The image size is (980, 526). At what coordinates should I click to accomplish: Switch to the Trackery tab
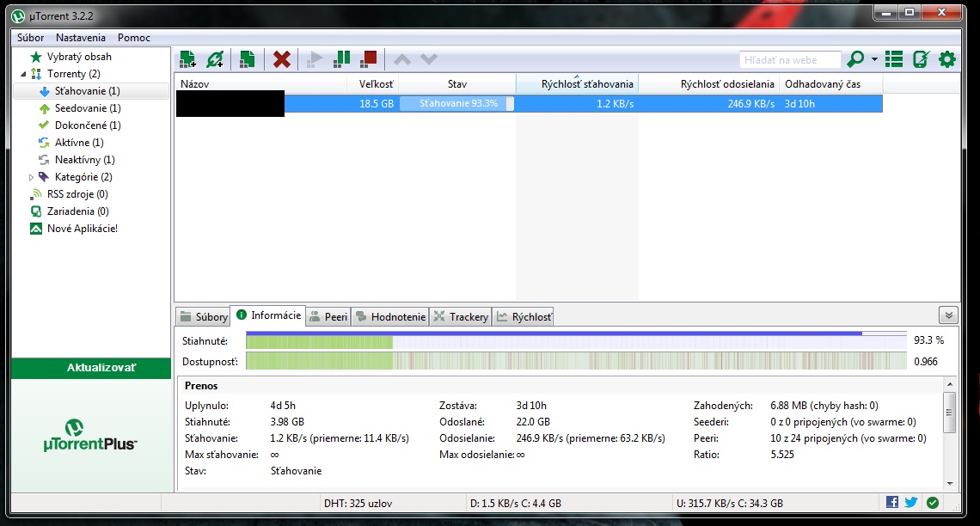point(461,317)
